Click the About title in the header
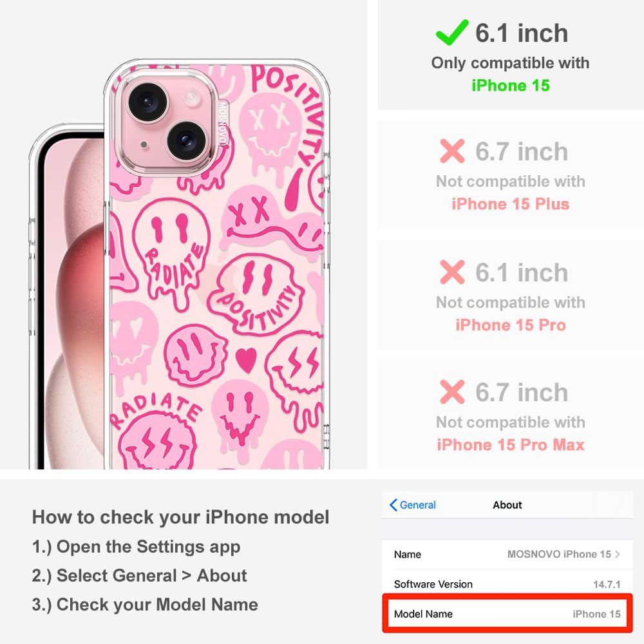The width and height of the screenshot is (644, 644). click(507, 505)
